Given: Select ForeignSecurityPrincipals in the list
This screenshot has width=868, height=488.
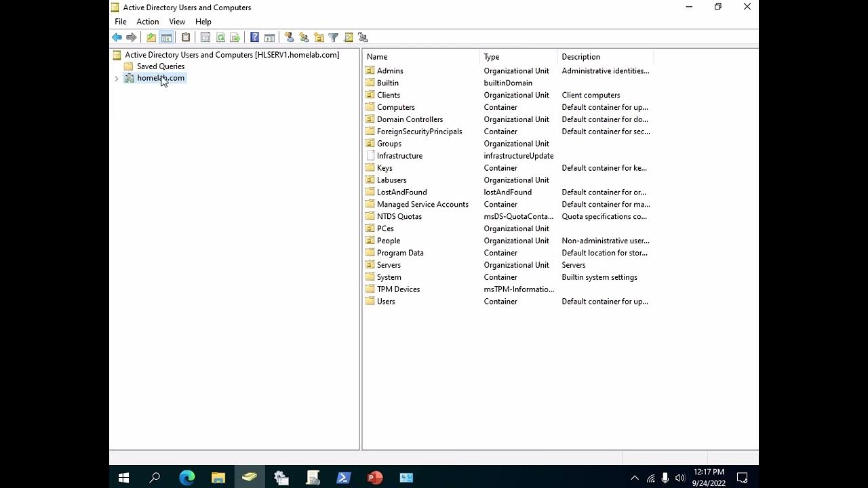Looking at the screenshot, I should (419, 131).
